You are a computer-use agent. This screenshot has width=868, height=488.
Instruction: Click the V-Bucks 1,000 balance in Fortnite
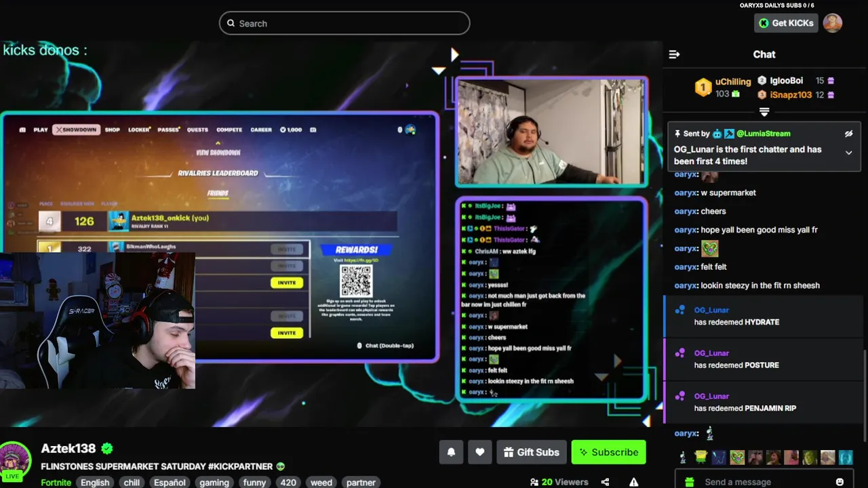click(292, 129)
